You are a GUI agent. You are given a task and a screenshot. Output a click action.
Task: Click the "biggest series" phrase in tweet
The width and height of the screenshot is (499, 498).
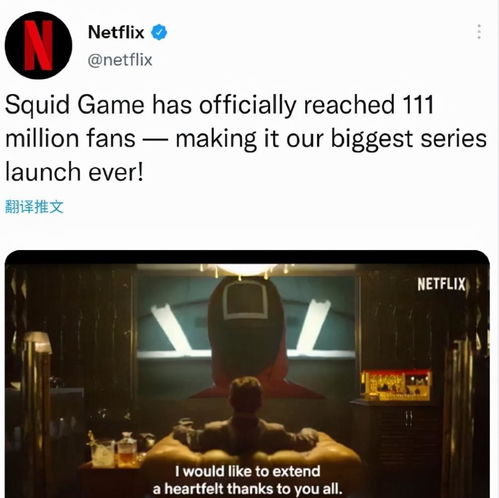tap(408, 139)
